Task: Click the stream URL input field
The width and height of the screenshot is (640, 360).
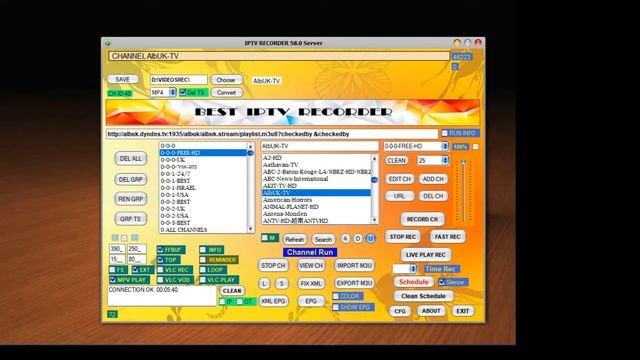Action: pyautogui.click(x=272, y=134)
